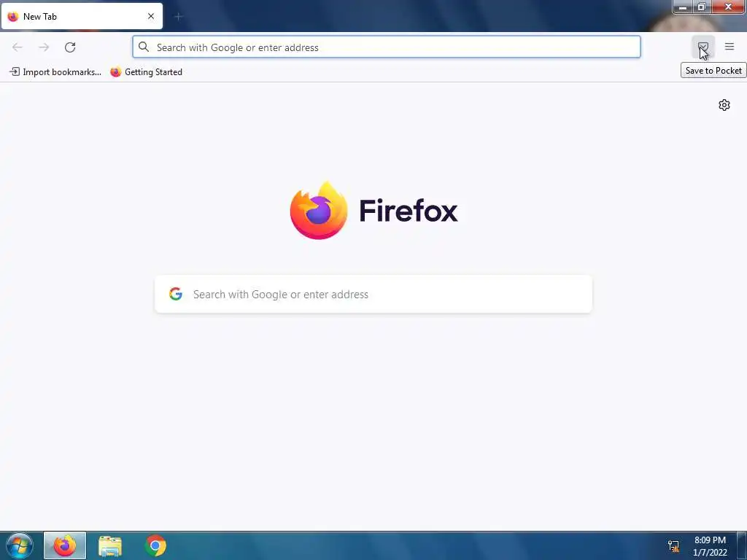Open the Firefox application menu (hamburger)

729,47
